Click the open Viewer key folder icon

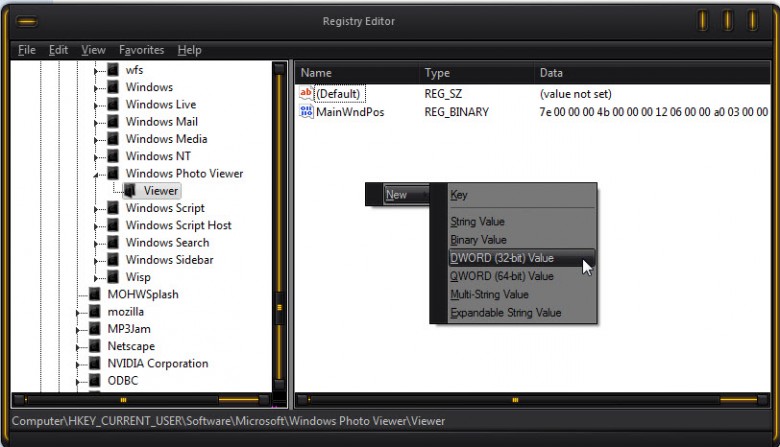pyautogui.click(x=130, y=191)
